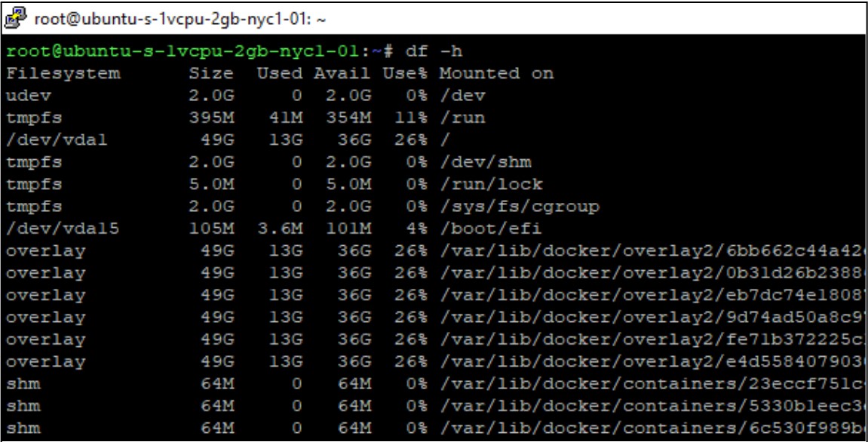
Task: Click the /boot/efi mount point
Action: 490,229
